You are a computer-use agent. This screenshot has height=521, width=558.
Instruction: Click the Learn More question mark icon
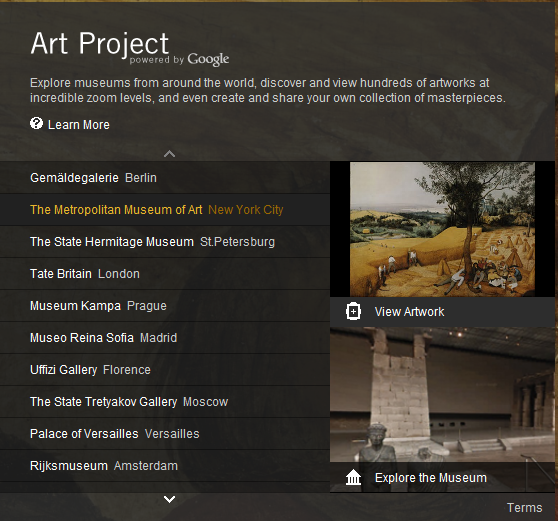point(36,123)
